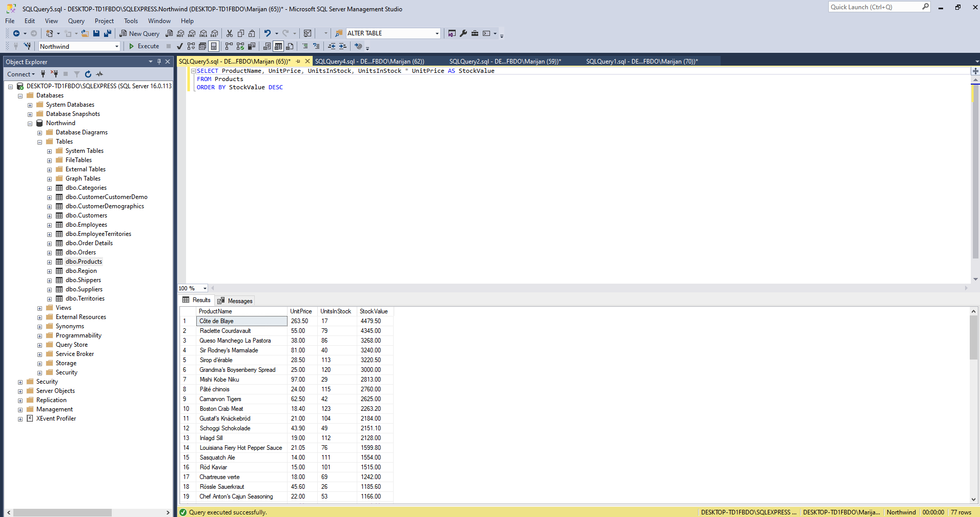Screen dimensions: 980x517
Task: Click the Save All icon
Action: [108, 33]
